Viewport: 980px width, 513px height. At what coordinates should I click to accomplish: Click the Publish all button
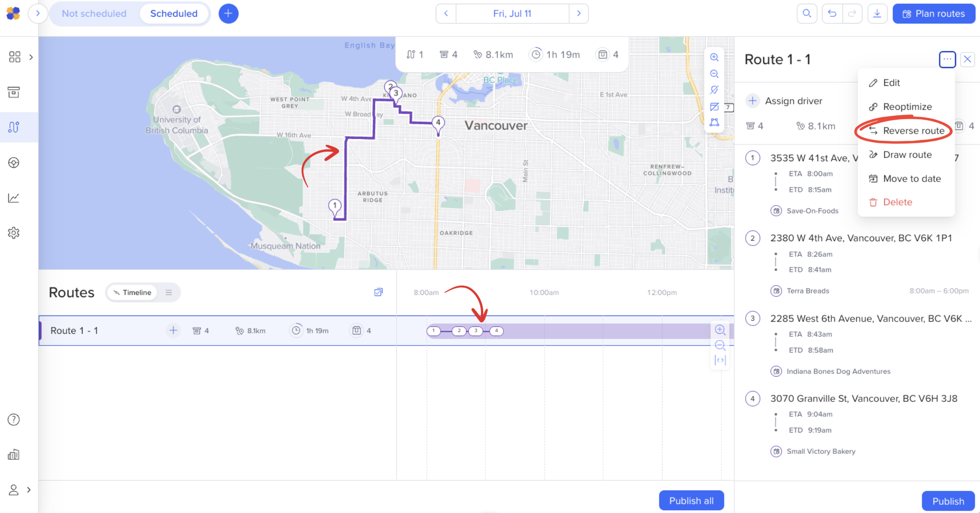(x=691, y=501)
